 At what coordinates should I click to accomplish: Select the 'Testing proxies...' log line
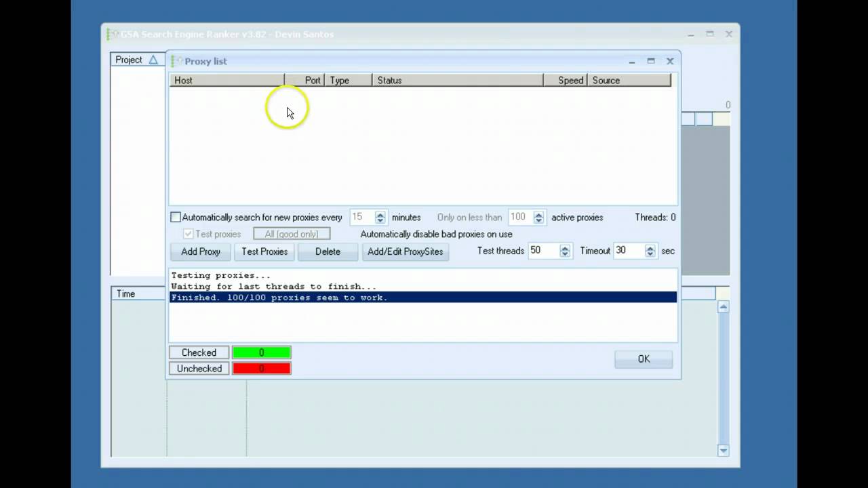(x=423, y=275)
